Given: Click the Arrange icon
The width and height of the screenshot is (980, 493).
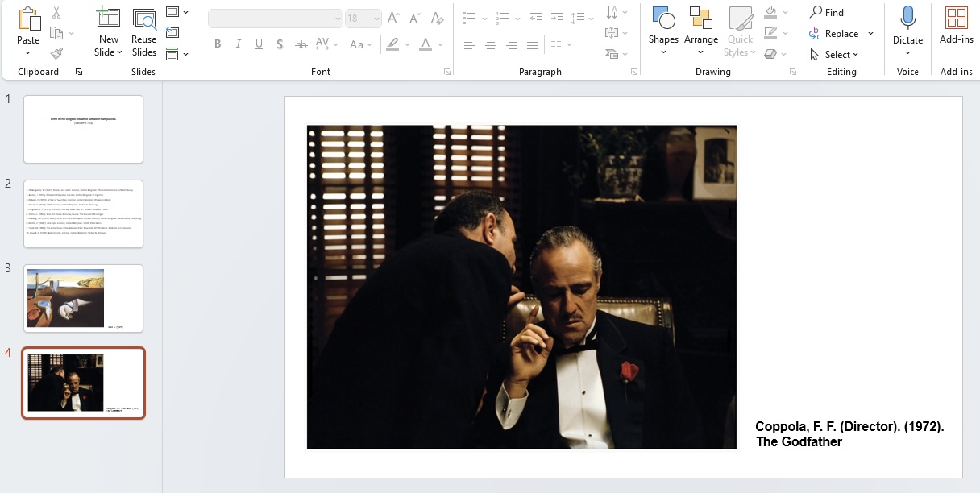Looking at the screenshot, I should coord(701,18).
